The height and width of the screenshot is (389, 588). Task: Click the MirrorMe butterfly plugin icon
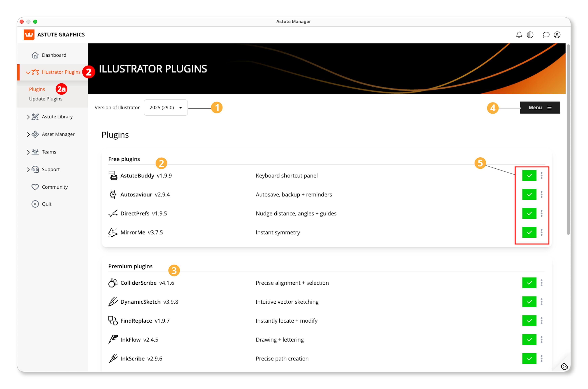coord(113,232)
